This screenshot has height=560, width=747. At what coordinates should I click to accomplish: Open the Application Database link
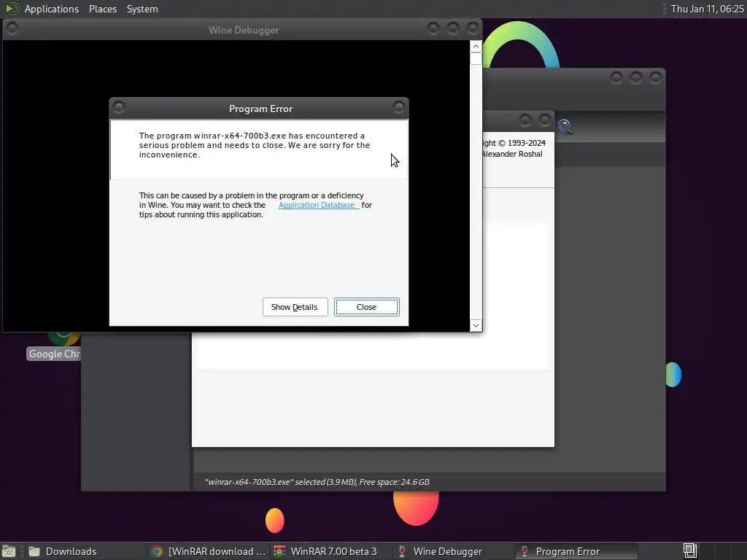319,205
